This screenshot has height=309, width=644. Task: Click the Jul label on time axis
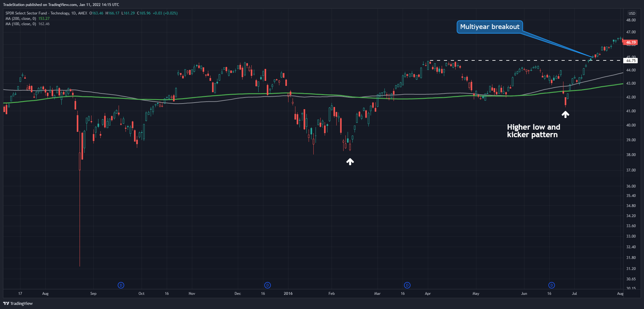[574, 294]
